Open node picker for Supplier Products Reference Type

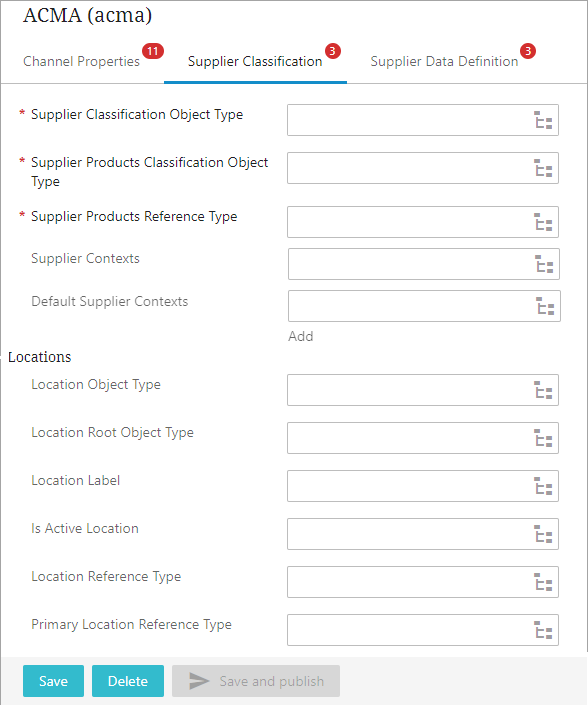(x=543, y=222)
